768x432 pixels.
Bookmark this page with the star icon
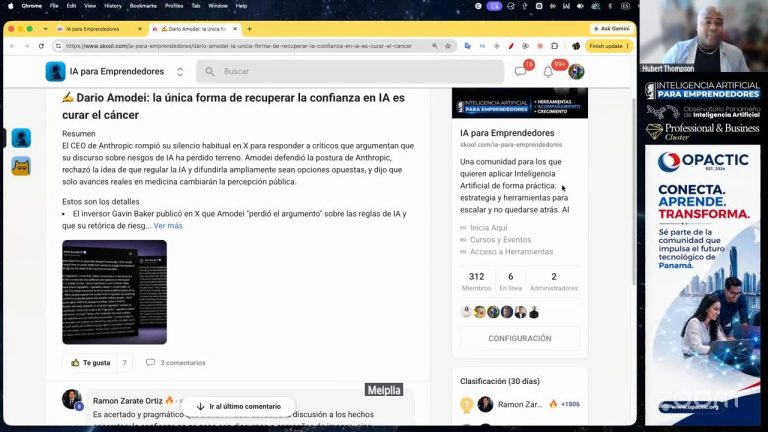[x=448, y=46]
